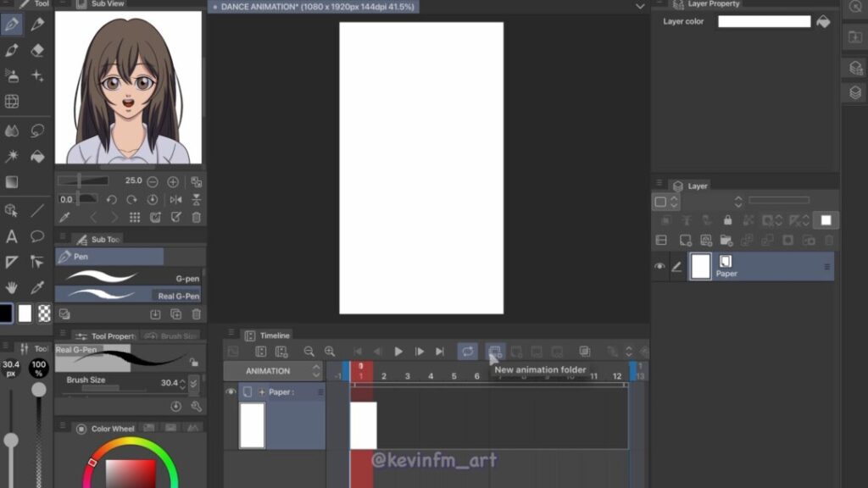
Task: Select the Blend (drops) tool
Action: pos(11,130)
